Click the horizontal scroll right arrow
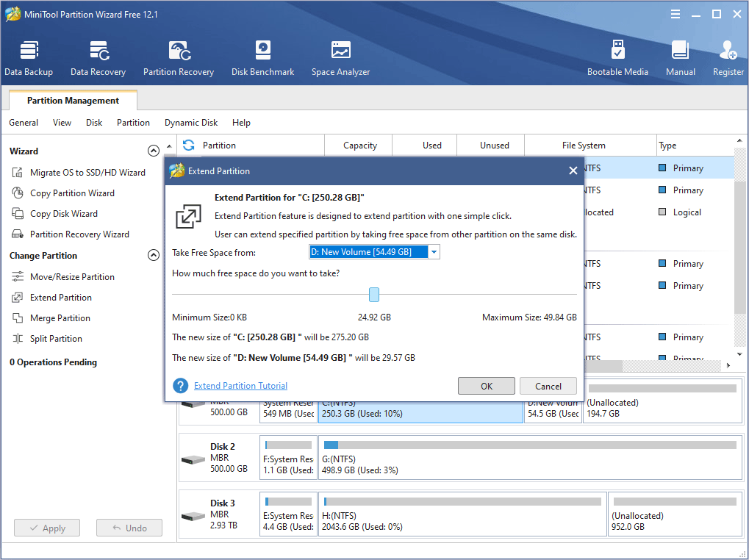 [x=728, y=365]
